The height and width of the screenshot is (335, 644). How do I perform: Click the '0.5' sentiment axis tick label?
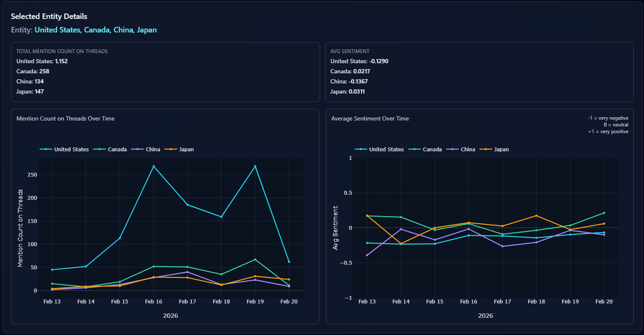tap(347, 193)
